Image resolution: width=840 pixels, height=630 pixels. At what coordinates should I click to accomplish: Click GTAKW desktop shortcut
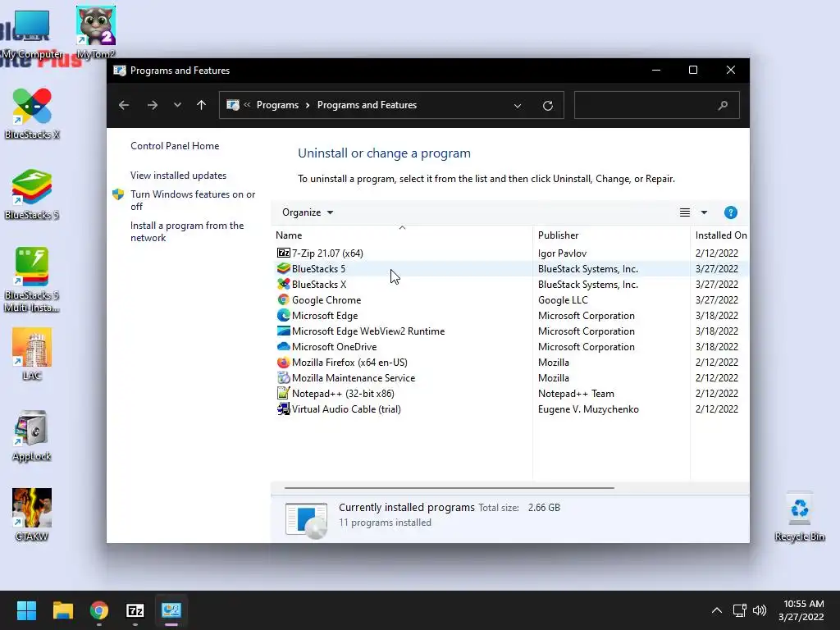tap(32, 514)
